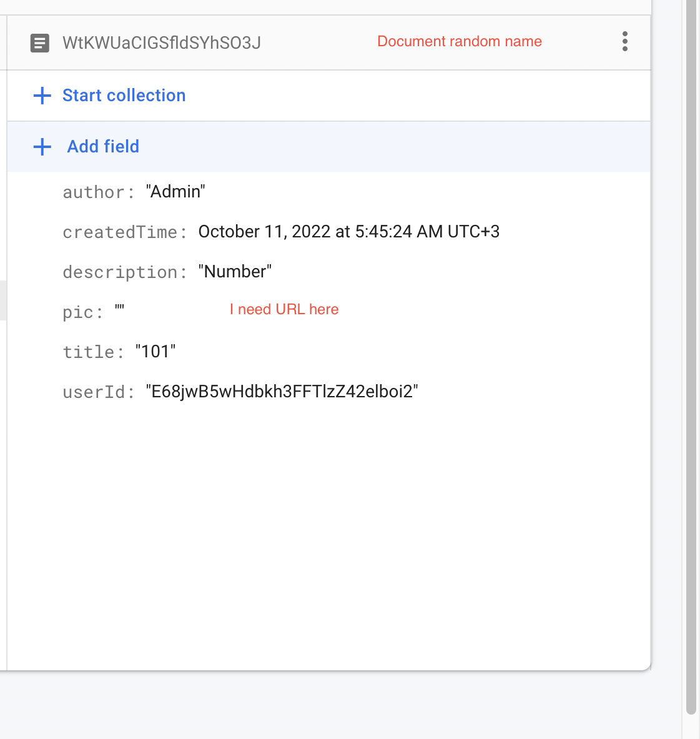Click the plus icon beside Add field
Viewport: 700px width, 739px height.
[42, 147]
